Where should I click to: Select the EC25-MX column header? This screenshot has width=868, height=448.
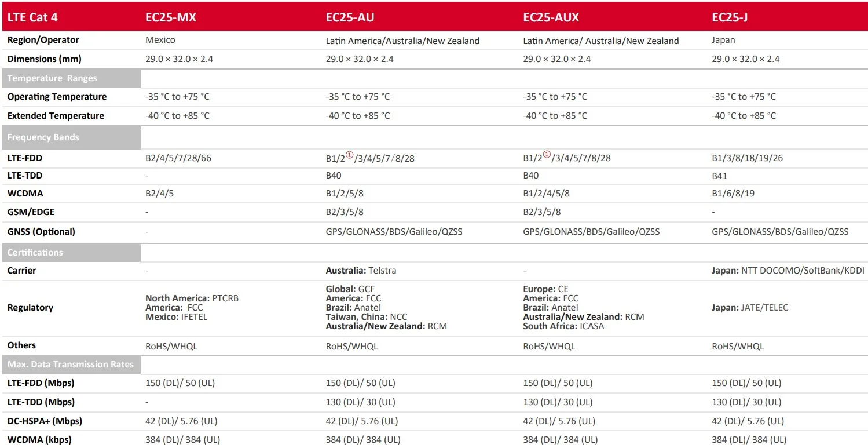[x=170, y=17]
